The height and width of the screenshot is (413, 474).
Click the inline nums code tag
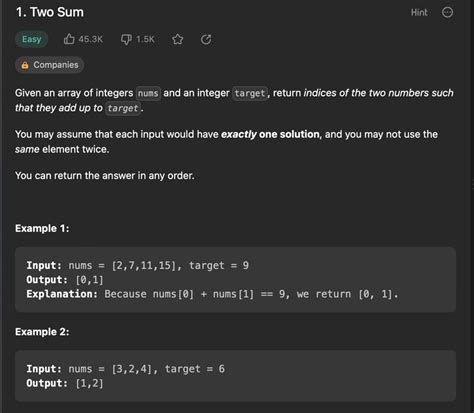pos(148,93)
